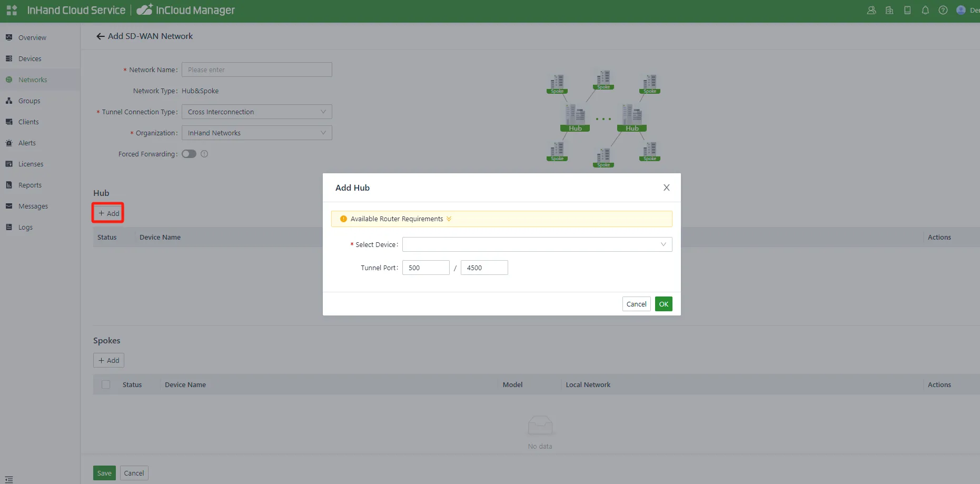Image resolution: width=980 pixels, height=484 pixels.
Task: Open the users icon in top bar
Action: click(x=872, y=10)
